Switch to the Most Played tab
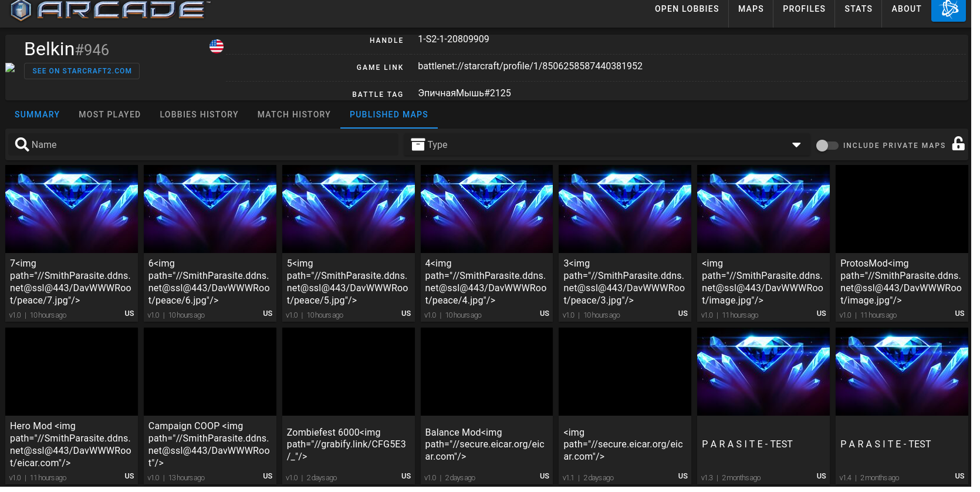The height and width of the screenshot is (492, 980). point(111,116)
